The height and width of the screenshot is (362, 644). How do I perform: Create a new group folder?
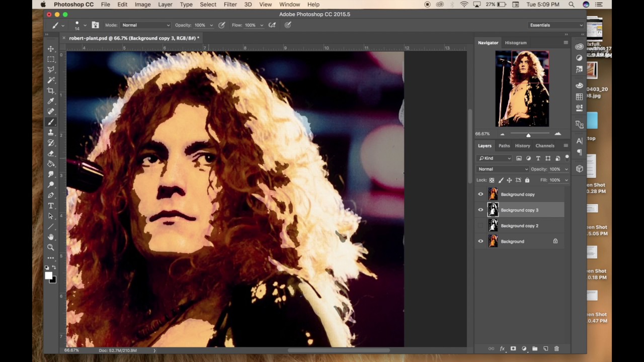(535, 348)
